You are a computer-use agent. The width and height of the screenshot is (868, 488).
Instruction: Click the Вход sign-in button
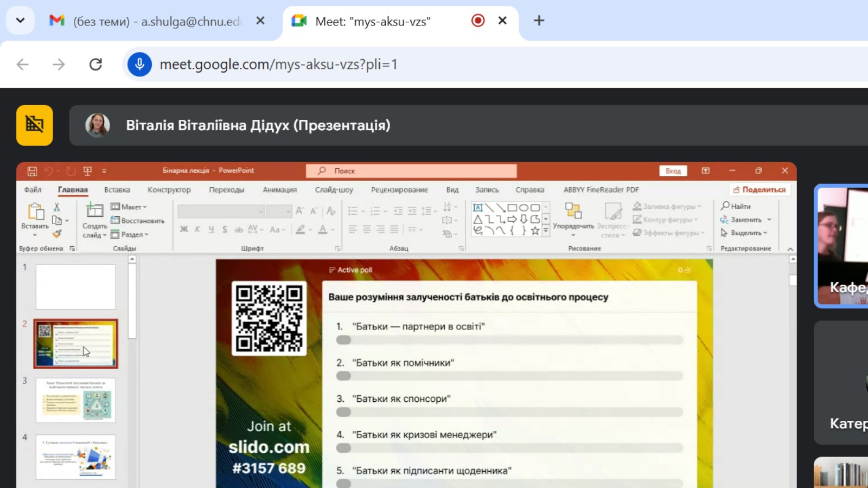click(x=673, y=171)
